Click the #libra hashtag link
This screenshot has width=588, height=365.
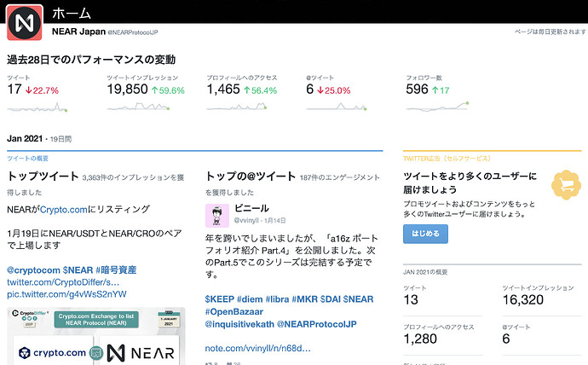(x=277, y=299)
